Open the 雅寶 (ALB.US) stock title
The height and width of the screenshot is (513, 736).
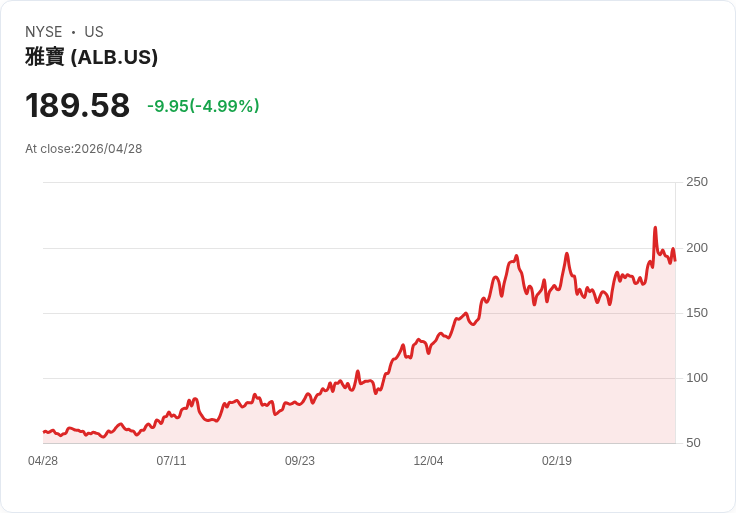point(92,57)
